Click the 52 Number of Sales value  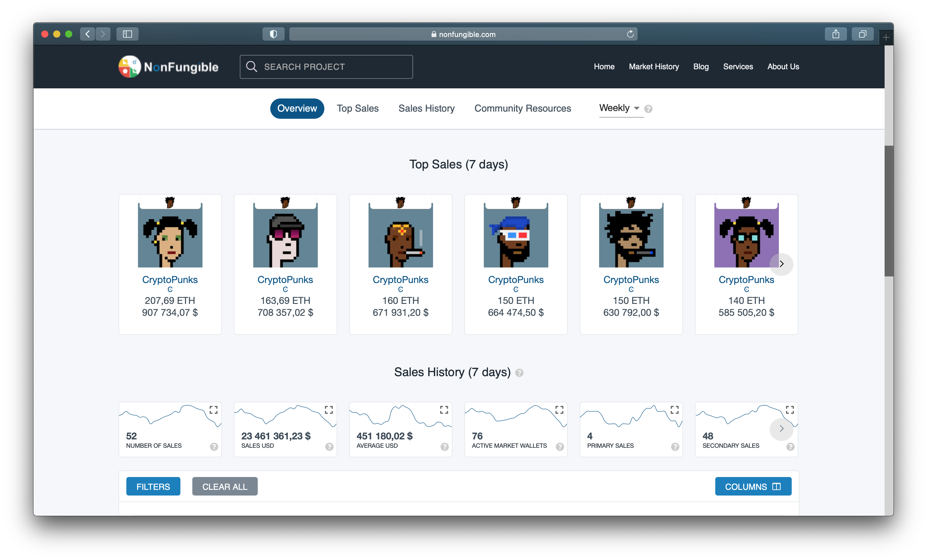[131, 436]
